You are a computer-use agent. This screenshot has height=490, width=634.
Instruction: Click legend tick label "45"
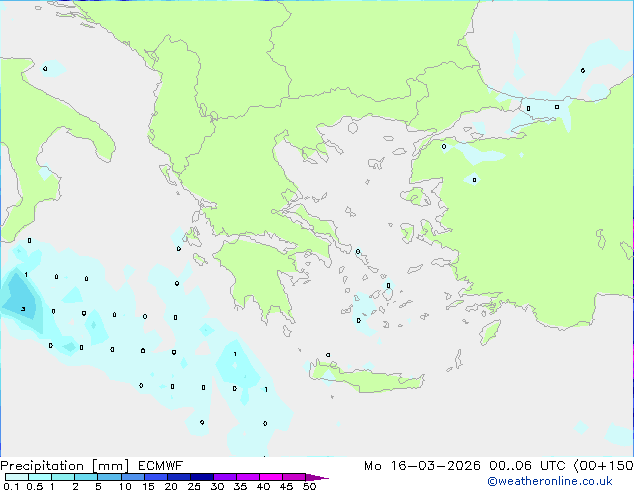click(x=286, y=486)
